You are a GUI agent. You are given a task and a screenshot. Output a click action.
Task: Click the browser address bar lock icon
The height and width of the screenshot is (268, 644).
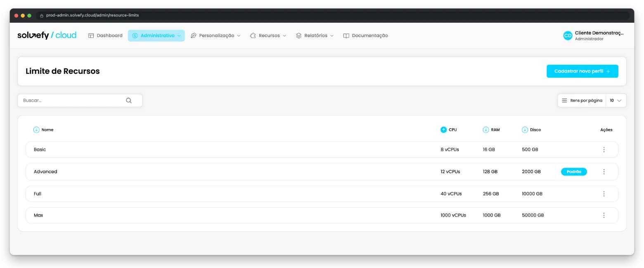[x=41, y=15]
